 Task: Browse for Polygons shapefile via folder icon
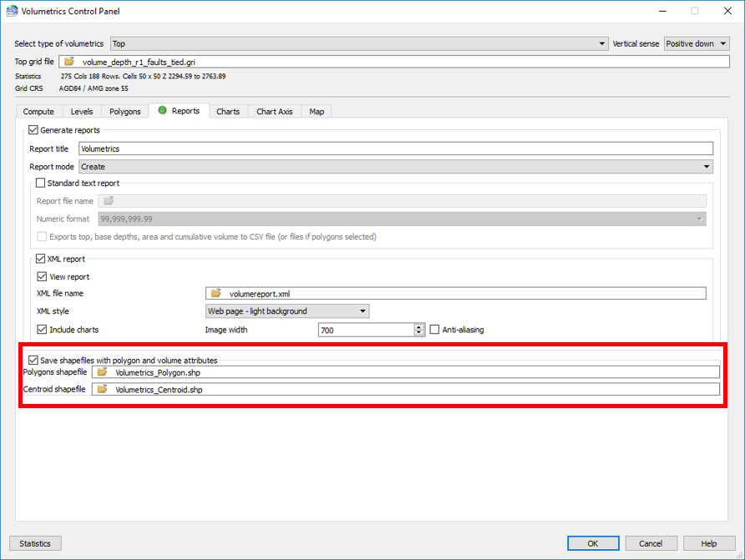102,372
